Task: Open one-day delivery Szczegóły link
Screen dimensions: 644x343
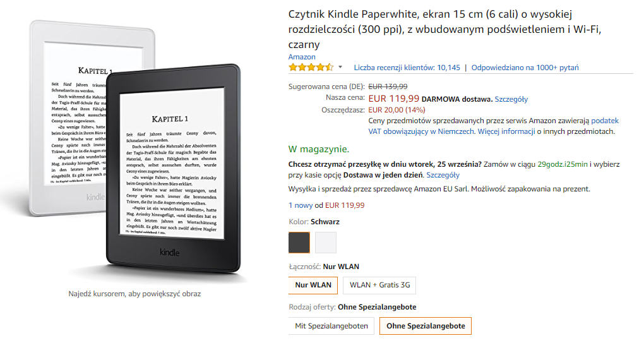Action: (x=443, y=175)
